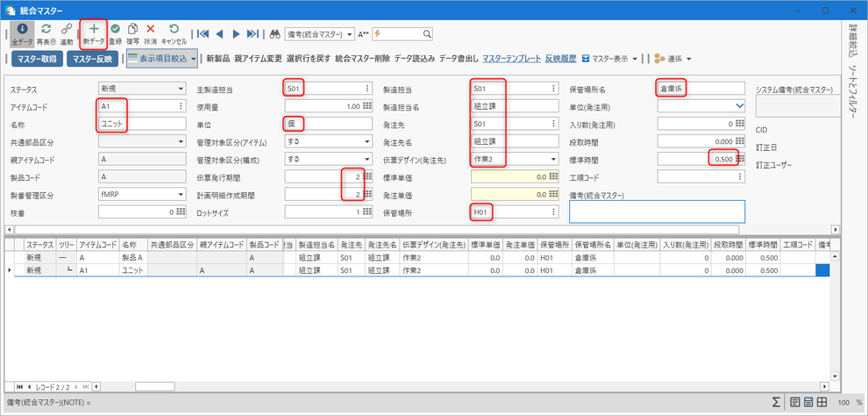Open the 伝票デザイン(発注先) 作業2 dropdown
The height and width of the screenshot is (416, 868).
516,159
